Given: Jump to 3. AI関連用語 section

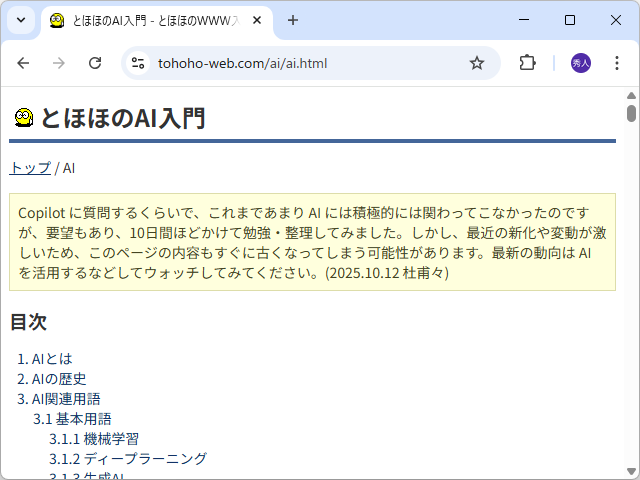Looking at the screenshot, I should tap(58, 399).
